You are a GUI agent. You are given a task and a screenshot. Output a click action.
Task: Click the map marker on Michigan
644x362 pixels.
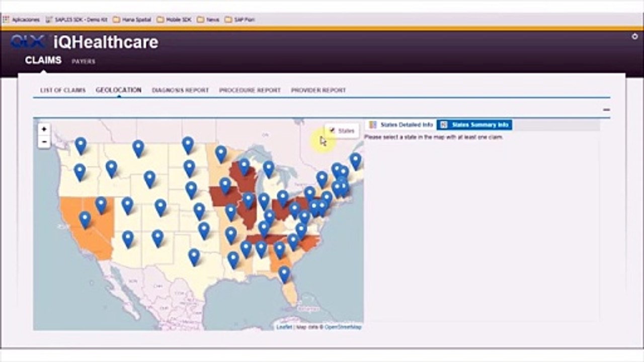tap(269, 169)
